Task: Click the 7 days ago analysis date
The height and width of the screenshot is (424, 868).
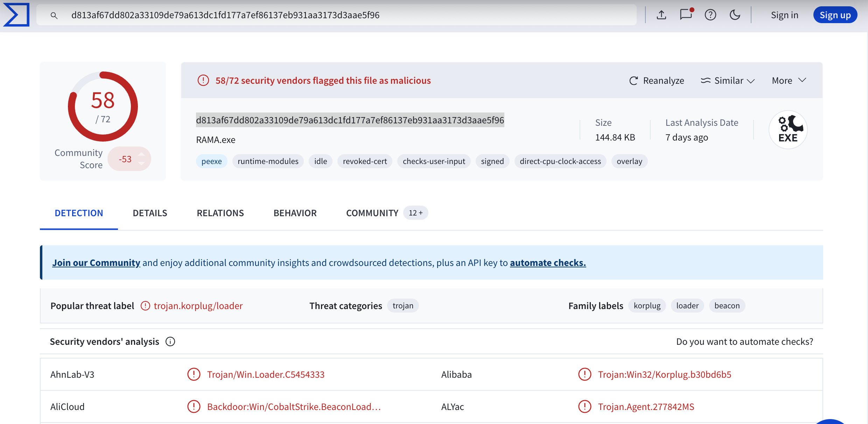Action: pos(687,137)
